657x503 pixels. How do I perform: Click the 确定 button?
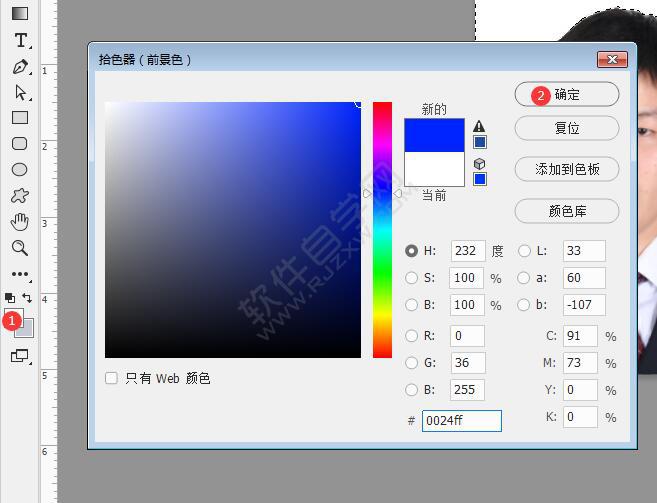click(566, 94)
